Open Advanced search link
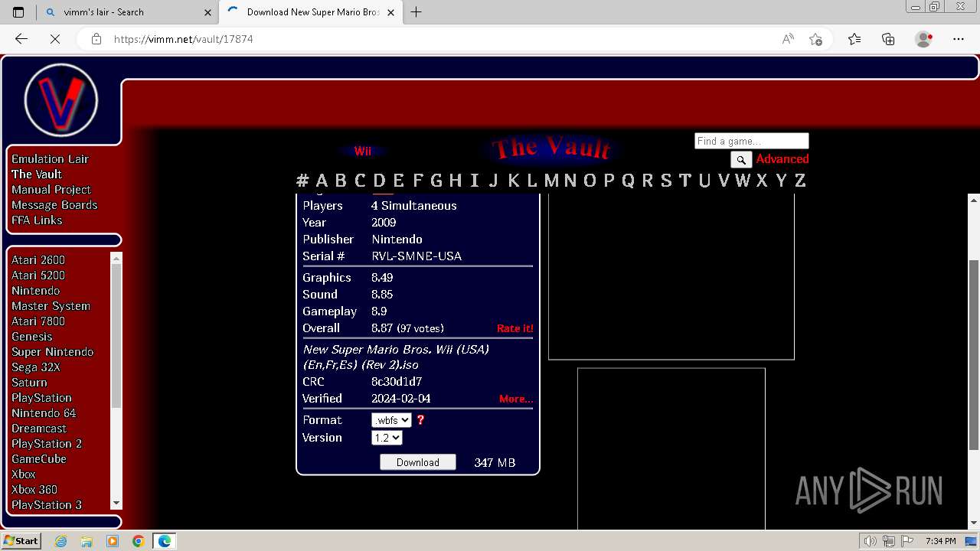The image size is (980, 551). 782,159
